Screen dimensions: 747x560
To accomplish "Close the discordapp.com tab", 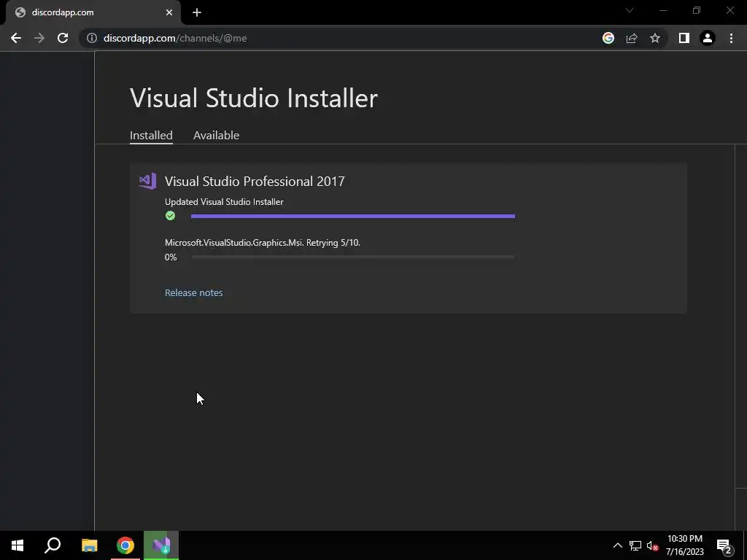I will click(169, 12).
